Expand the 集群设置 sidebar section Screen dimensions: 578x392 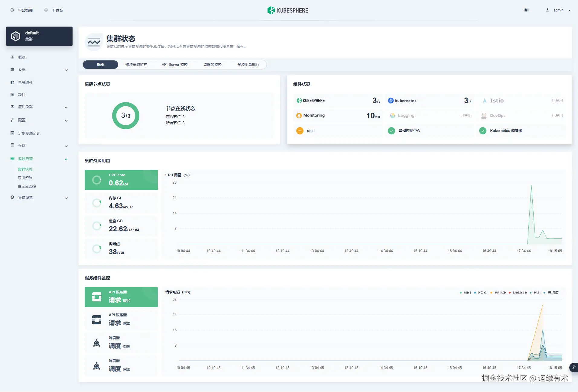pos(66,198)
